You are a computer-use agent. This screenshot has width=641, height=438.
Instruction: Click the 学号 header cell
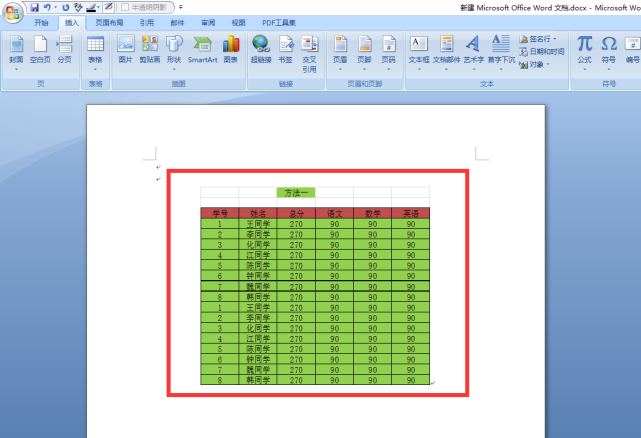[x=220, y=213]
